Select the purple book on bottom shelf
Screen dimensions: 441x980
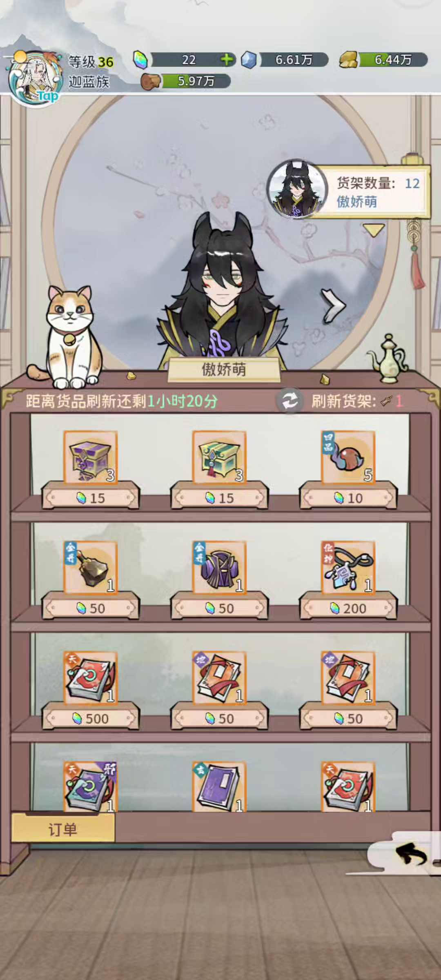coord(219,787)
